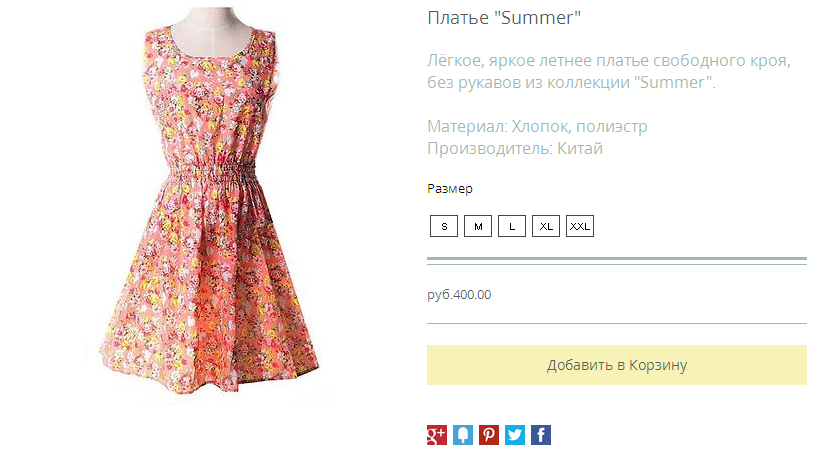The height and width of the screenshot is (459, 817).
Task: Click the product title Платье "Summer"
Action: pyautogui.click(x=504, y=19)
